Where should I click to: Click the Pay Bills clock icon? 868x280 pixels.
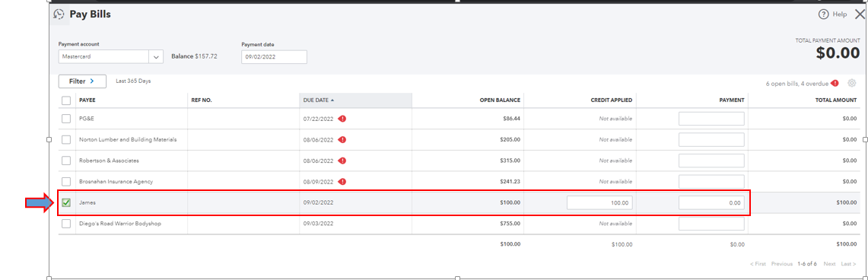(59, 14)
